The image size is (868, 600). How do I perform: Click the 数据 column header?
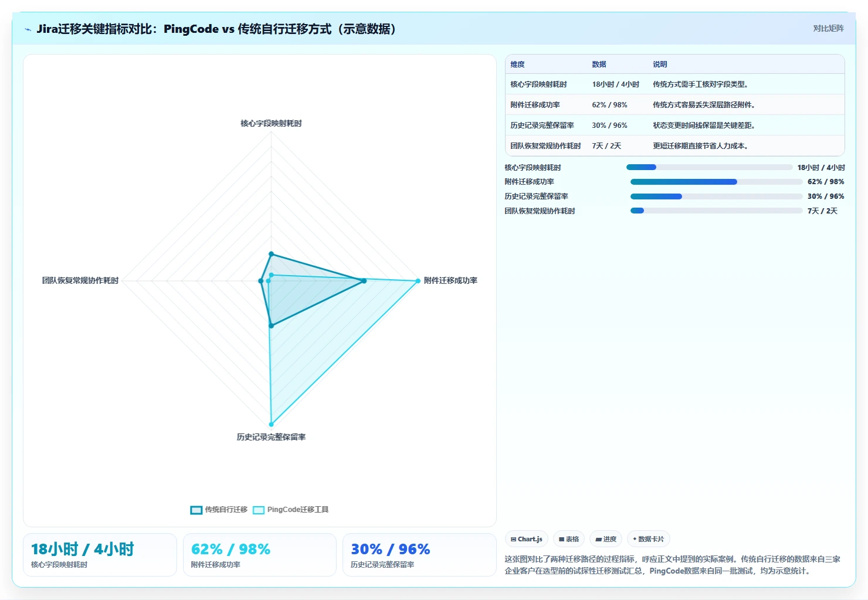tap(599, 65)
